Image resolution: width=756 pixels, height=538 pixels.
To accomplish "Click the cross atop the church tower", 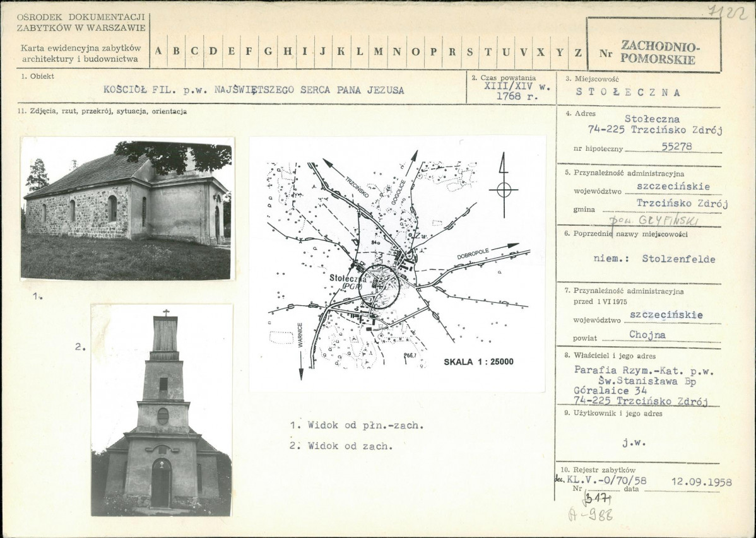I will 165,312.
